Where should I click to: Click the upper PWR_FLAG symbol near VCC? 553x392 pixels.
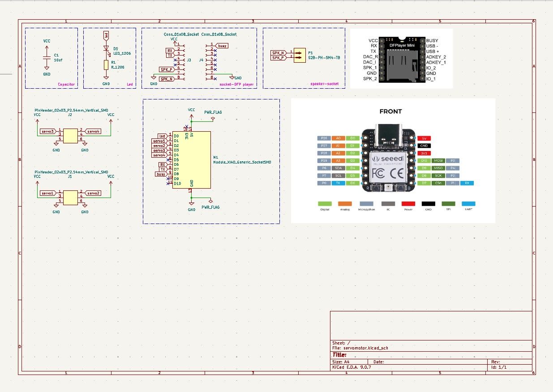(212, 119)
